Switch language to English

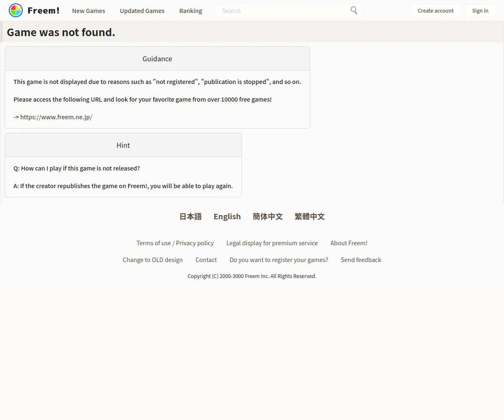[227, 216]
